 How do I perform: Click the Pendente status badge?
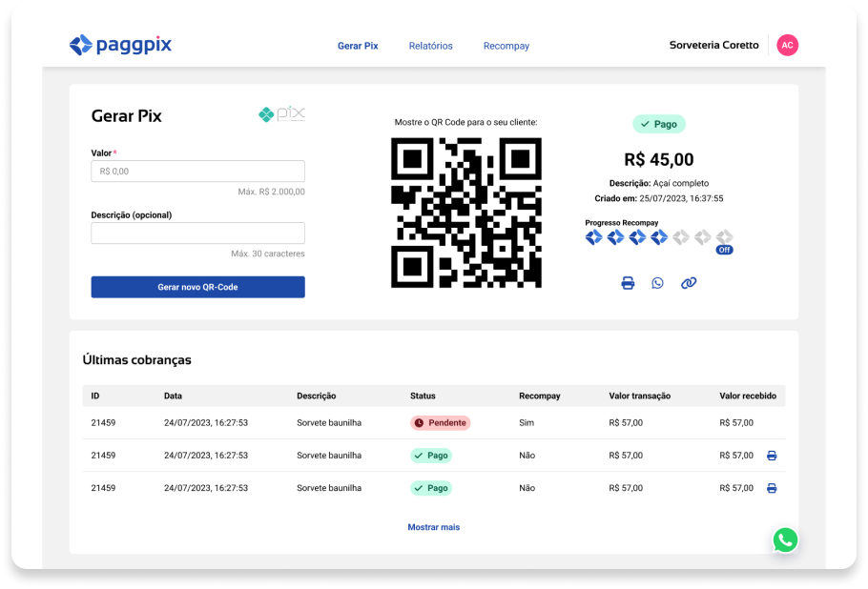pyautogui.click(x=440, y=423)
